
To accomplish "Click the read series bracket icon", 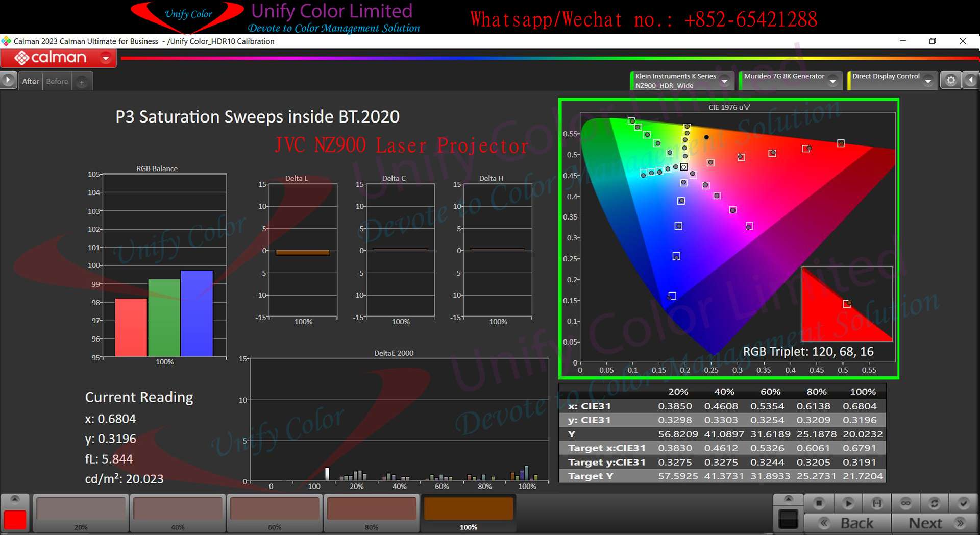I will (x=877, y=503).
